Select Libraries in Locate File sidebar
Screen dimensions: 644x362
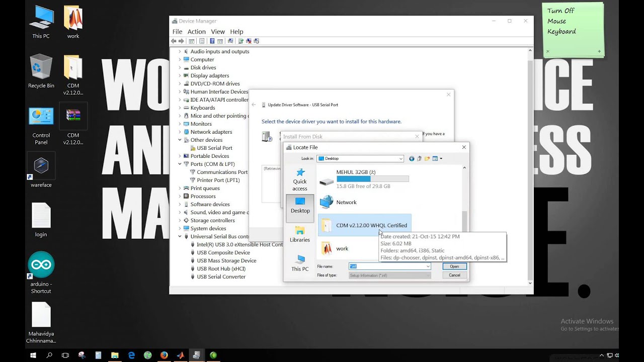coord(300,235)
